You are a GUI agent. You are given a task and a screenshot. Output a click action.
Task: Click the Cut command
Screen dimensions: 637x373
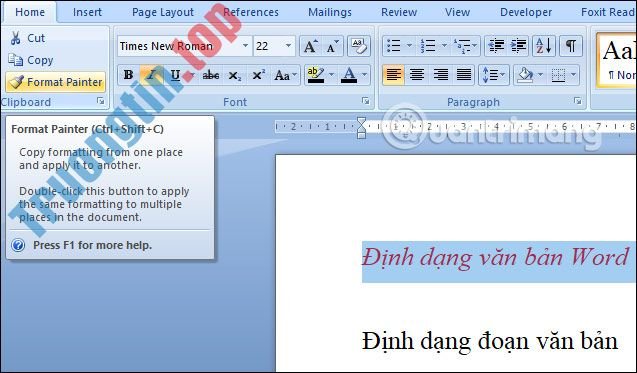click(x=28, y=38)
